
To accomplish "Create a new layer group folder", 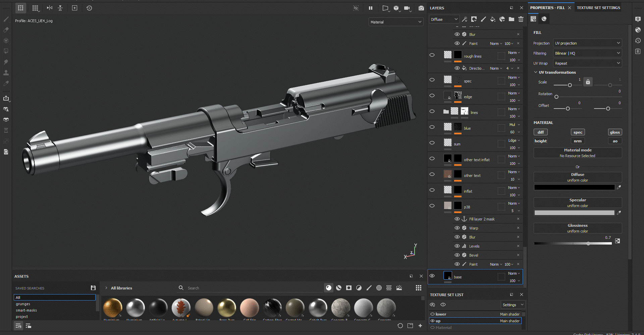I will click(x=511, y=19).
